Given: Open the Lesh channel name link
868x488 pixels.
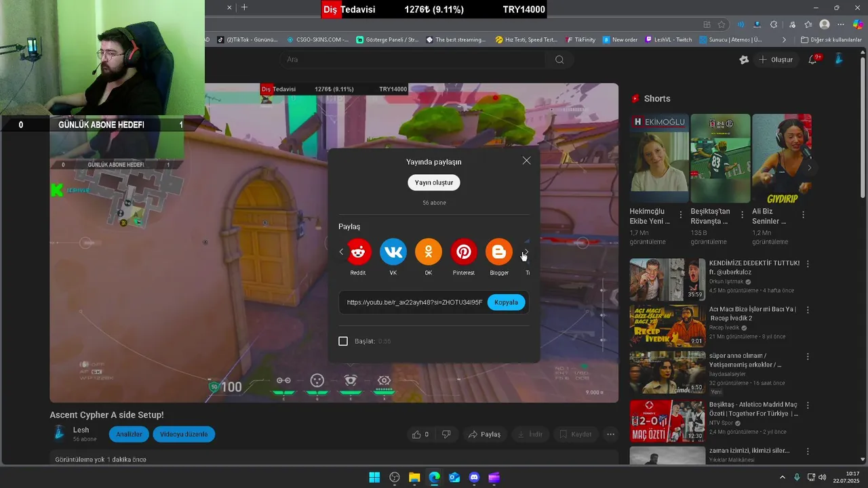Looking at the screenshot, I should point(81,430).
